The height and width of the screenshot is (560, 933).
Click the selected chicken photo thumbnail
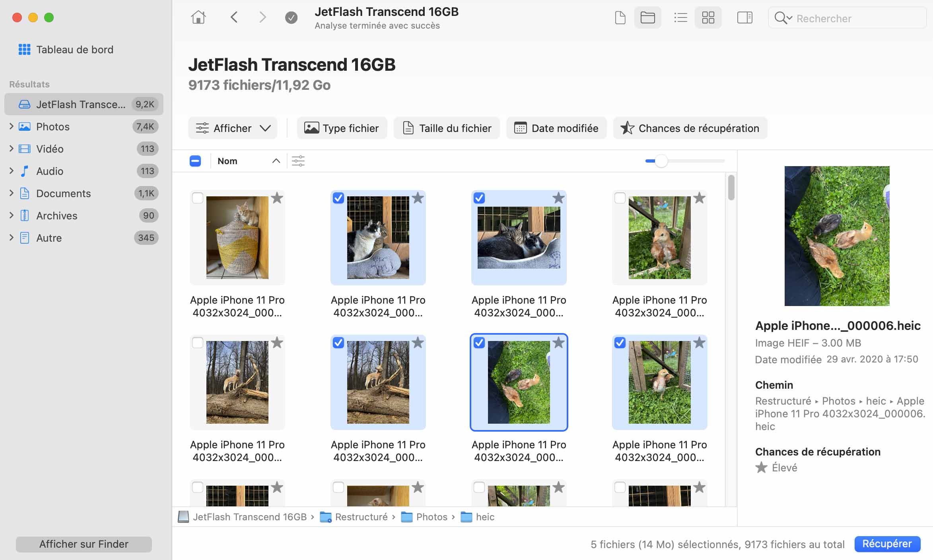(519, 383)
